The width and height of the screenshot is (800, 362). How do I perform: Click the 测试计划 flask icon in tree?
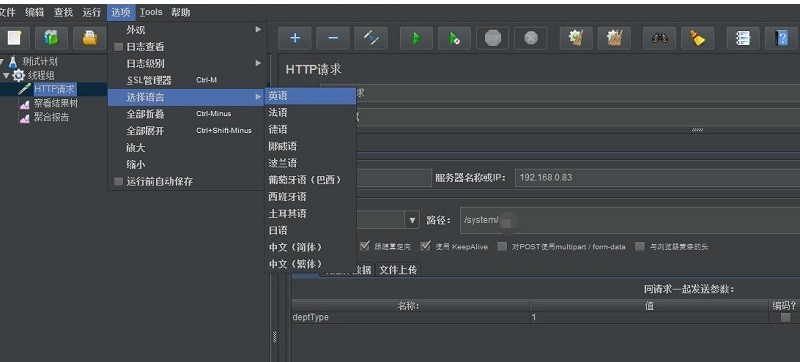tap(13, 63)
